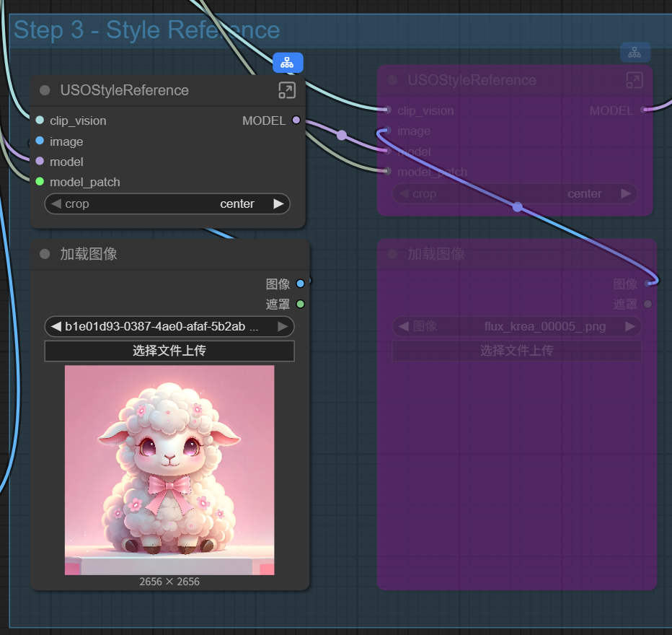This screenshot has width=672, height=635.
Task: Click the sheep image preview thumbnail
Action: coord(169,470)
